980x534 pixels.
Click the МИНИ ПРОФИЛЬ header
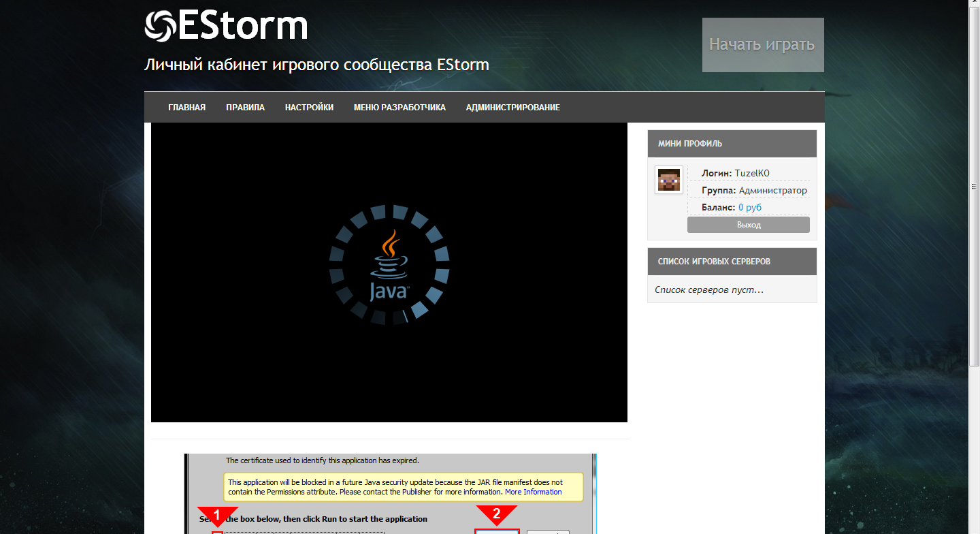point(732,144)
